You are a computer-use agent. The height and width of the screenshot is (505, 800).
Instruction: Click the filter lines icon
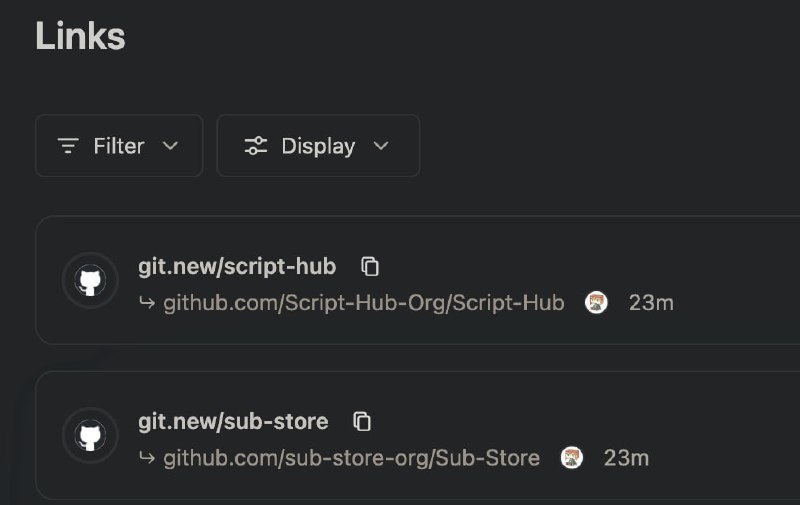pos(68,146)
